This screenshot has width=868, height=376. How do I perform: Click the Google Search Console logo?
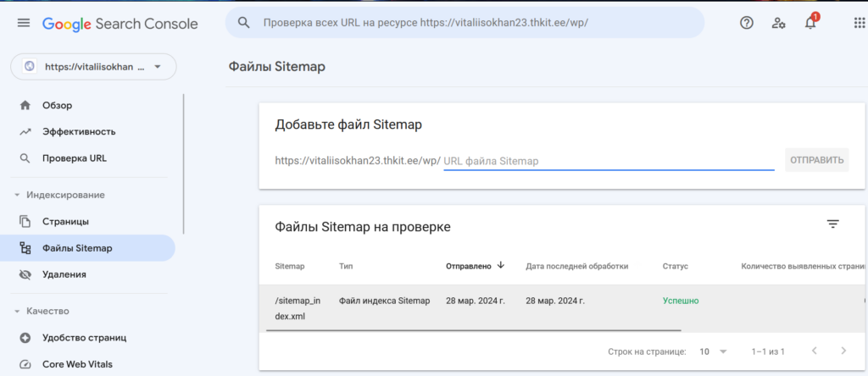click(x=120, y=24)
